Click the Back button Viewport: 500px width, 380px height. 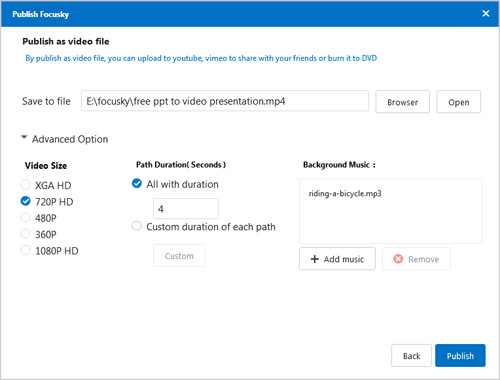pyautogui.click(x=411, y=356)
